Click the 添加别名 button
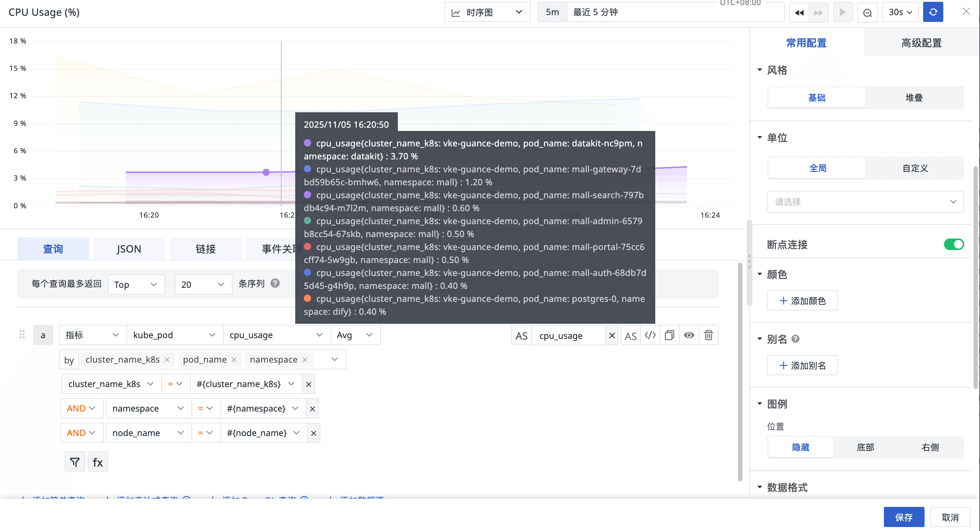 802,366
